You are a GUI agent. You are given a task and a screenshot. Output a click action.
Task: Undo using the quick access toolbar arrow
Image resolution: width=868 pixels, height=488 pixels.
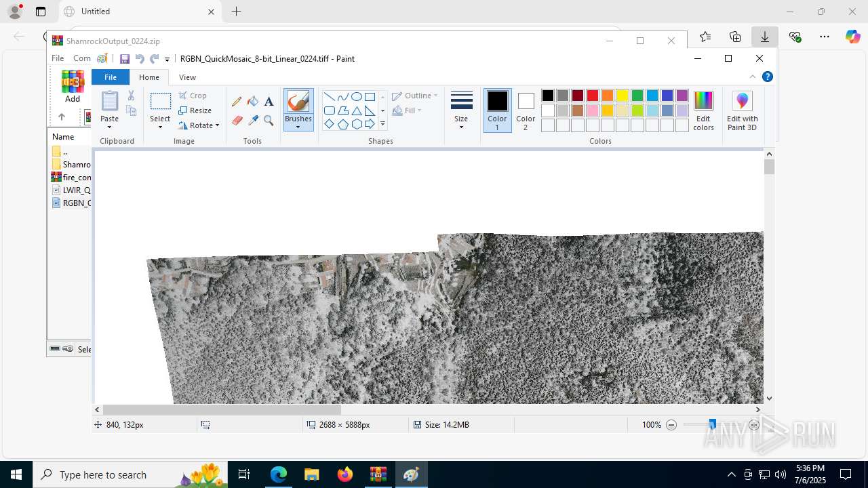coord(139,59)
